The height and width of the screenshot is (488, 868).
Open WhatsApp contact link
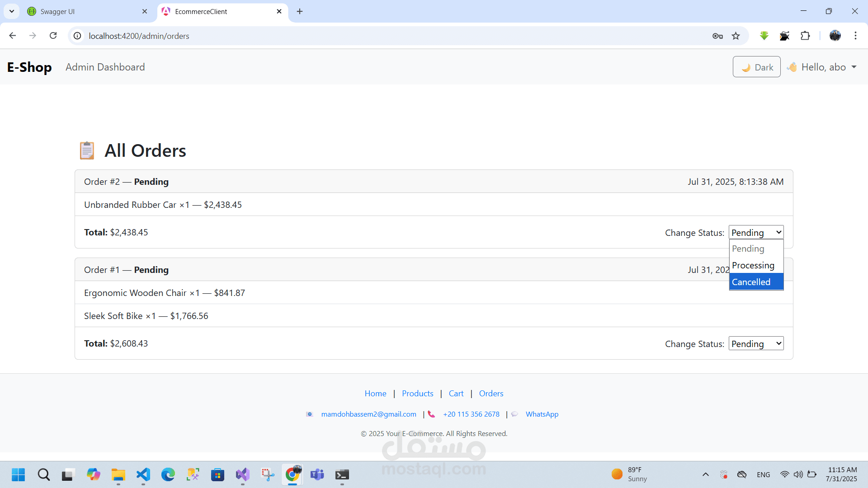pyautogui.click(x=542, y=414)
